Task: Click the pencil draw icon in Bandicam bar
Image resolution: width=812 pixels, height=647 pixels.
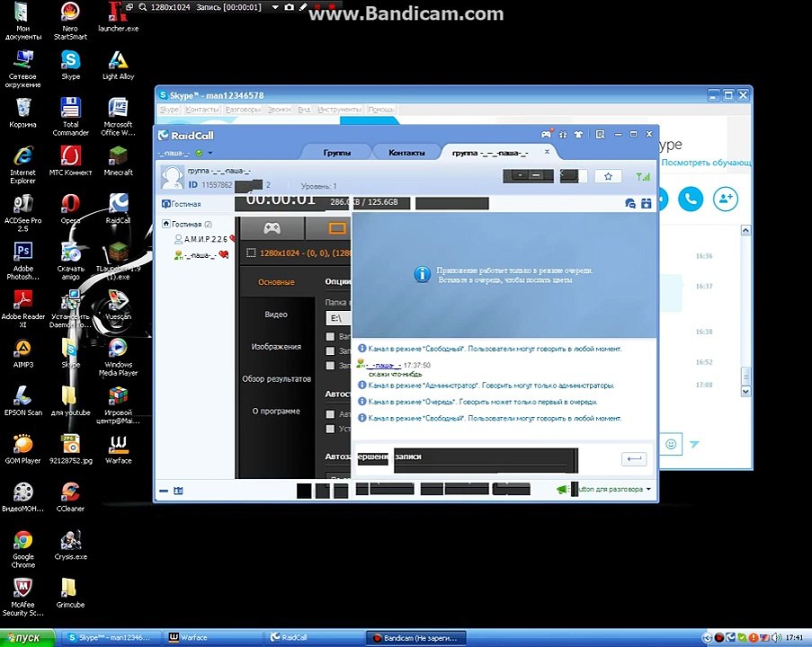Action: 303,7
